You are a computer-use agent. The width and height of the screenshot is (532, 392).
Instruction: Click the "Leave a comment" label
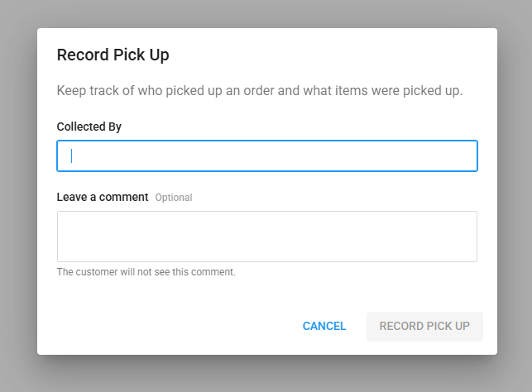coord(103,197)
